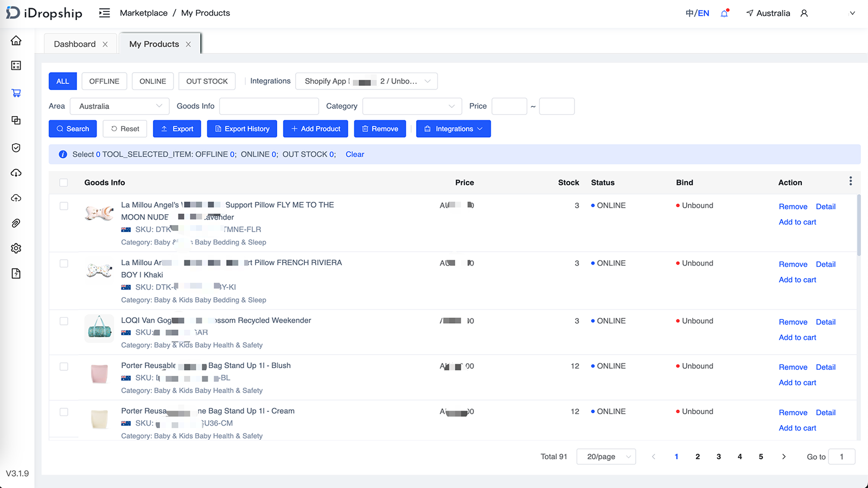Image resolution: width=868 pixels, height=488 pixels.
Task: Go to page 2
Action: click(698, 457)
